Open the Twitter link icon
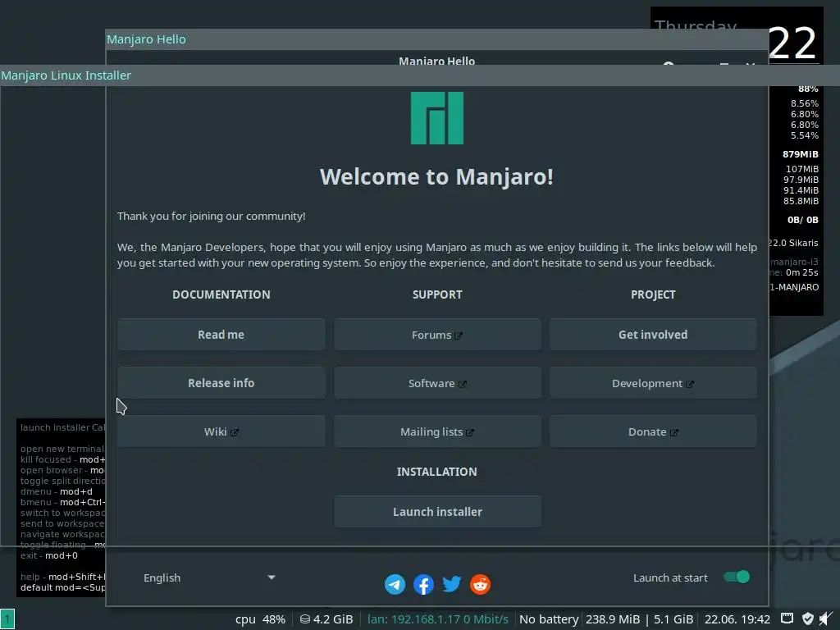 (452, 583)
